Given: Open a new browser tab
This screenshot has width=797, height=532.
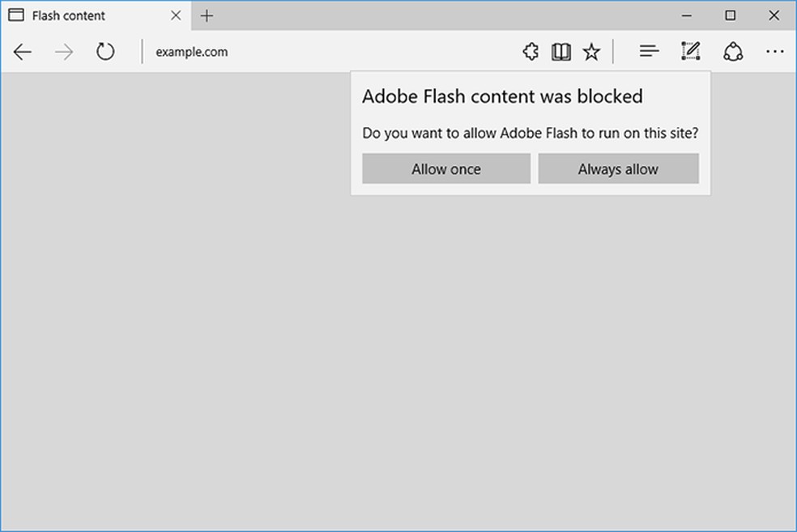Looking at the screenshot, I should (207, 15).
